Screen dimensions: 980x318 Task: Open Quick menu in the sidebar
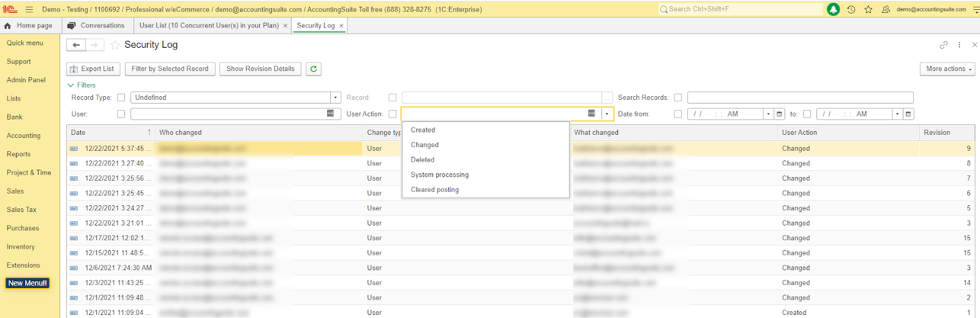point(25,44)
